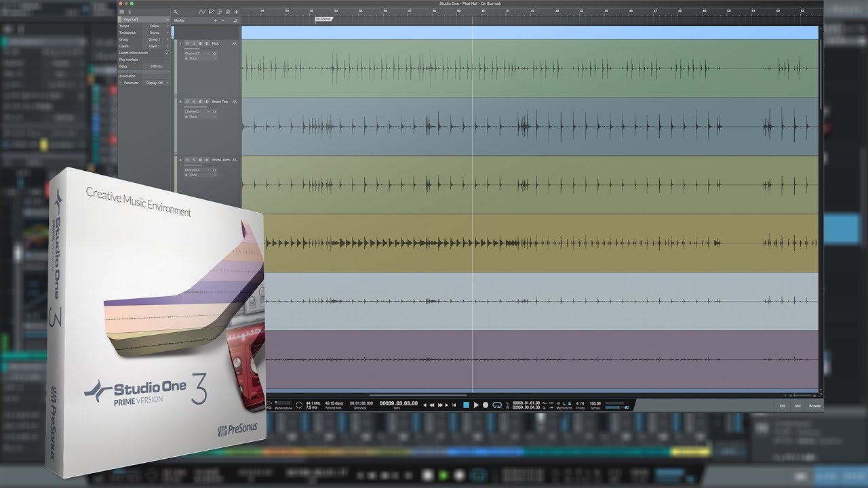
Task: Open the Channel 2 dropdown on Snare Top
Action: tap(197, 112)
